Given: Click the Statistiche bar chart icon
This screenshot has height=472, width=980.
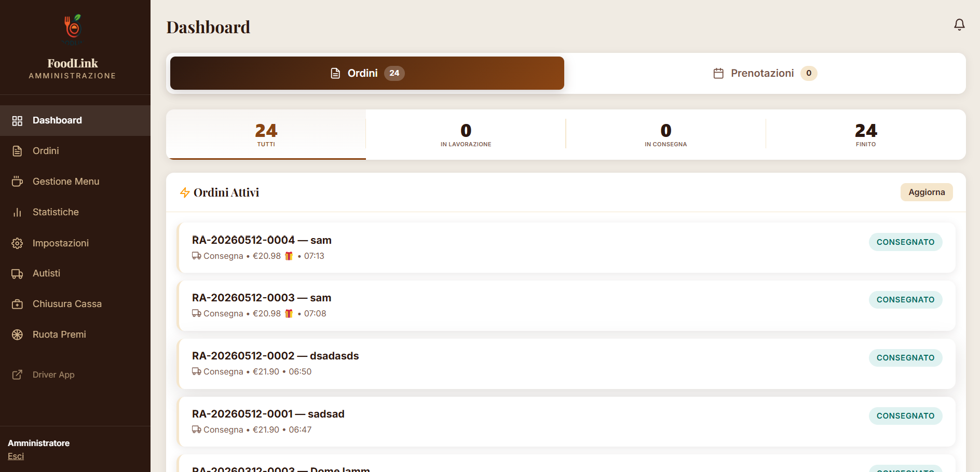Looking at the screenshot, I should 17,212.
